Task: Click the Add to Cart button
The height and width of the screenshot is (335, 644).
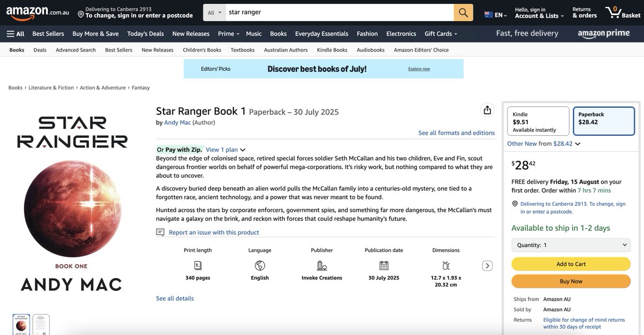Action: tap(570, 264)
